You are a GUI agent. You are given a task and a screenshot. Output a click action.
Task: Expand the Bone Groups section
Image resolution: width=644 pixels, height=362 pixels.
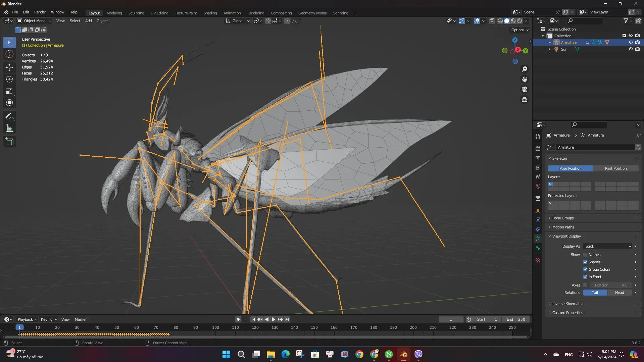563,218
